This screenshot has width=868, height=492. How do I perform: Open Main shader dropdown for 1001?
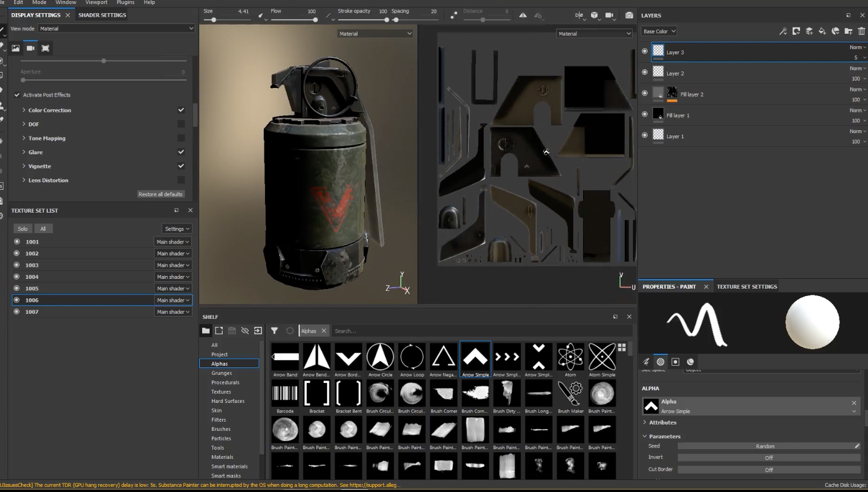click(172, 242)
